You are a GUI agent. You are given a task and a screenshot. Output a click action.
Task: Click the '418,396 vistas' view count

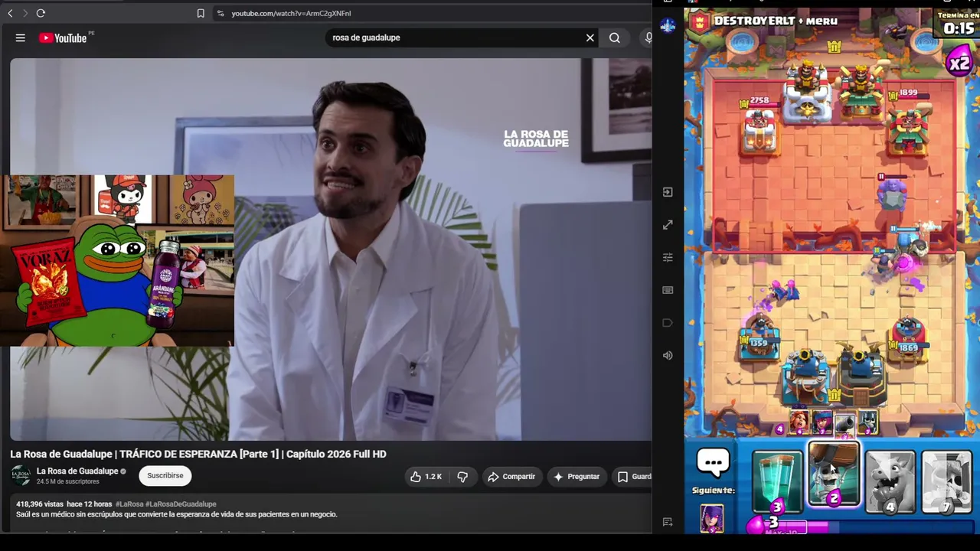coord(40,504)
